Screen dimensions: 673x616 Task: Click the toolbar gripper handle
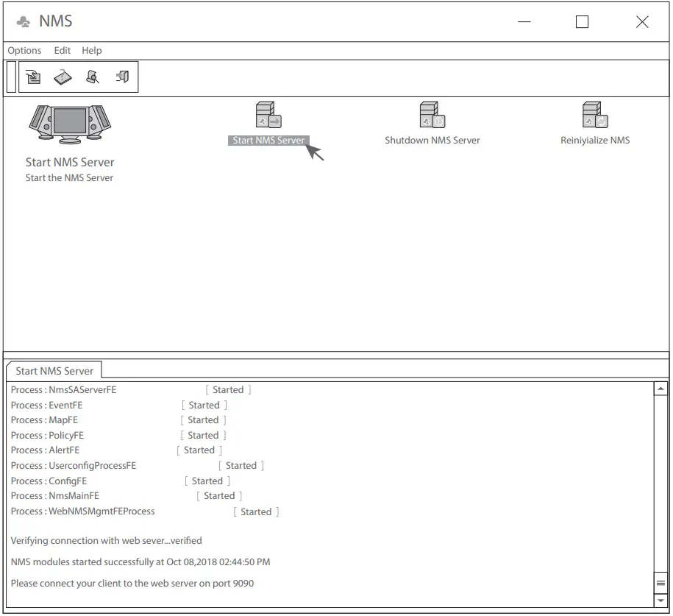(9, 76)
